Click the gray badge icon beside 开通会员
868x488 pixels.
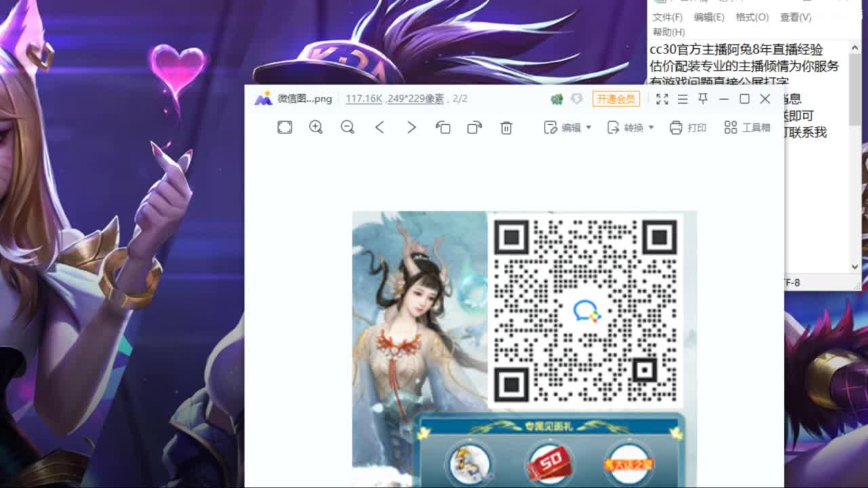(x=576, y=99)
